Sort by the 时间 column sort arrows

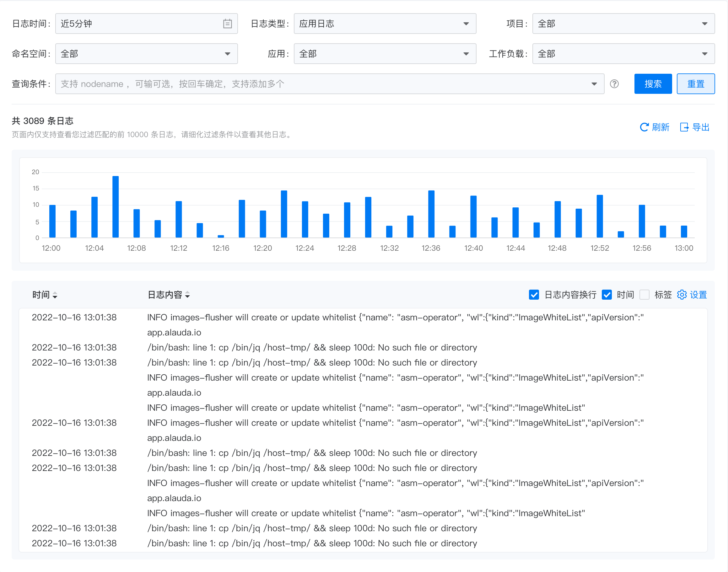coord(55,295)
